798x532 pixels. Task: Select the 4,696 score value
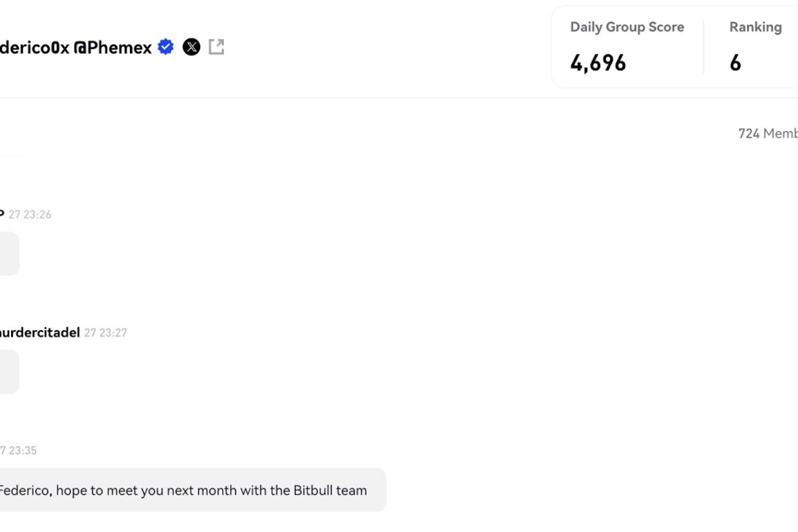[x=598, y=63]
